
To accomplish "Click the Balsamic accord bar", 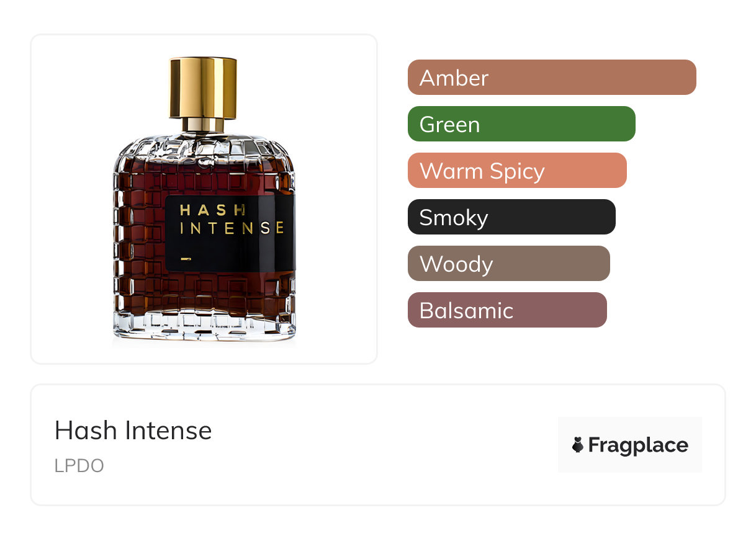I will tap(507, 310).
